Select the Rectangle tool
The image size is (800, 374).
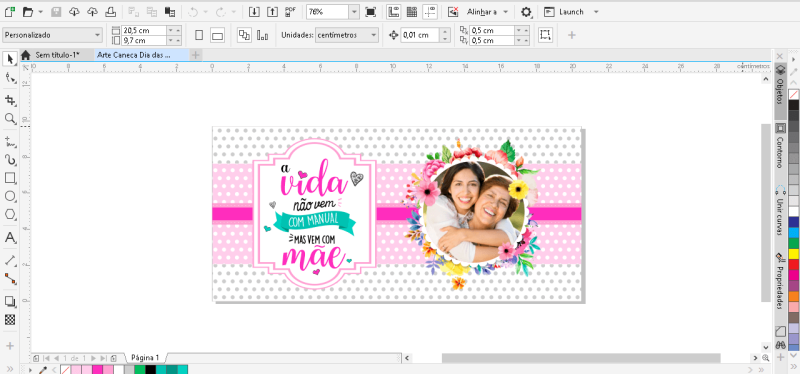coord(9,178)
